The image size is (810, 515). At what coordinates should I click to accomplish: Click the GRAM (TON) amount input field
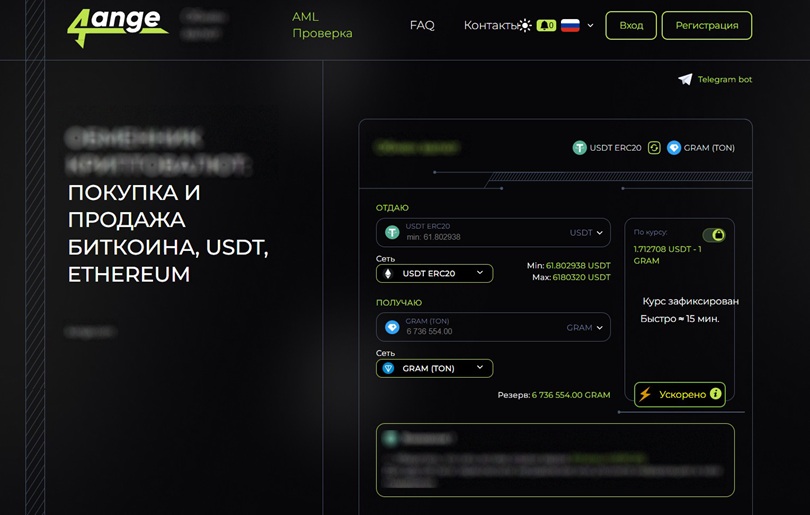(493, 327)
